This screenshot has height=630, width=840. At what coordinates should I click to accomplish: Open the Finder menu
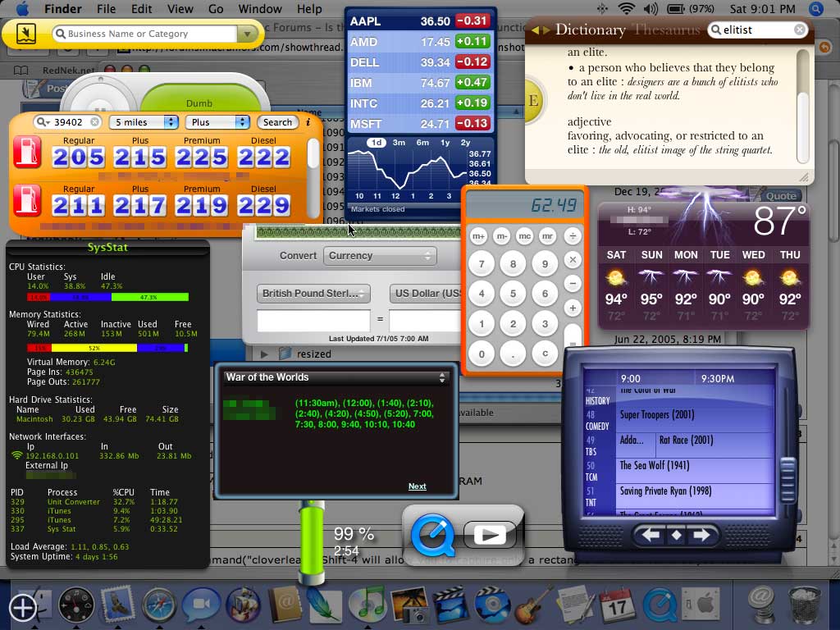pyautogui.click(x=62, y=9)
